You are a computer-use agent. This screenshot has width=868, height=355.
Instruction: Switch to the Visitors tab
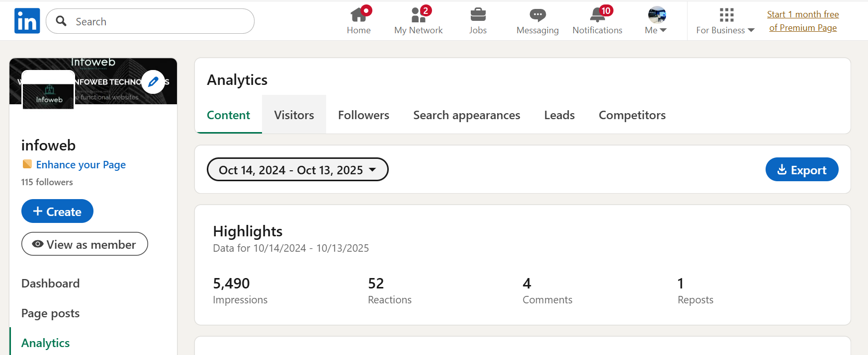pos(294,115)
